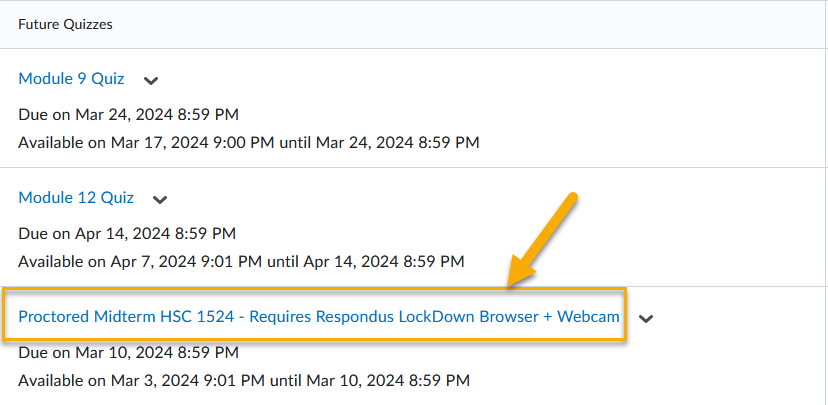828x405 pixels.
Task: Click the divider below Module 9 Quiz section
Action: point(414,167)
